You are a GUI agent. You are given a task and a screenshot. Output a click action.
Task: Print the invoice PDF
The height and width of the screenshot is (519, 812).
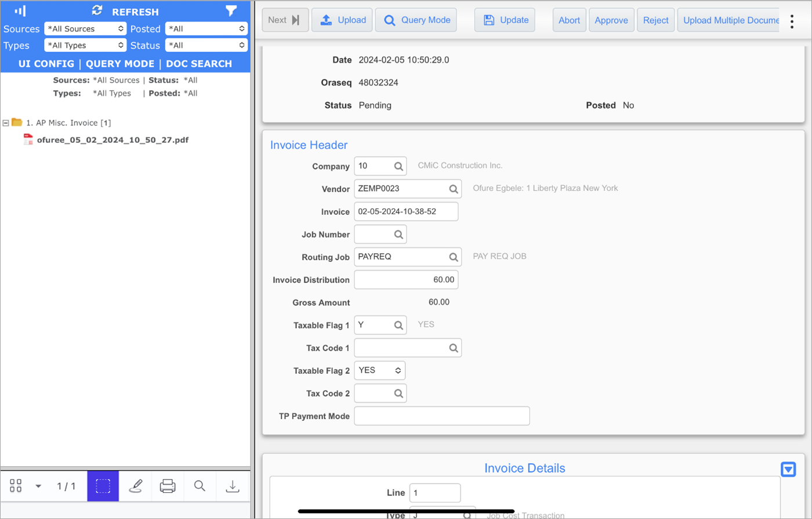[168, 486]
